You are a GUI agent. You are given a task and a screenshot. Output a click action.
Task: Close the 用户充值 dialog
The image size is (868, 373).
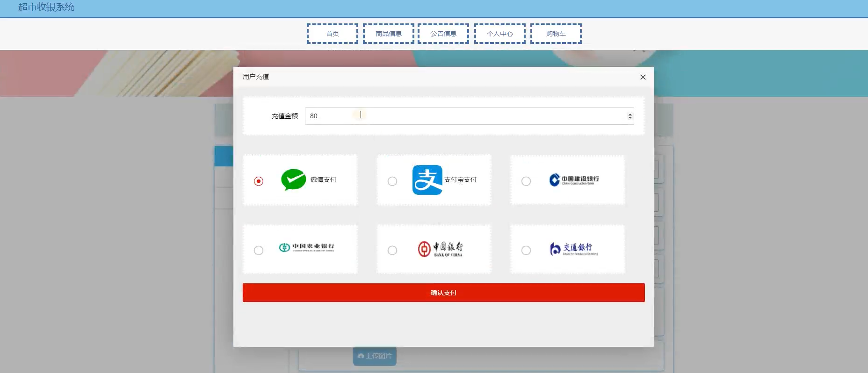click(x=643, y=77)
